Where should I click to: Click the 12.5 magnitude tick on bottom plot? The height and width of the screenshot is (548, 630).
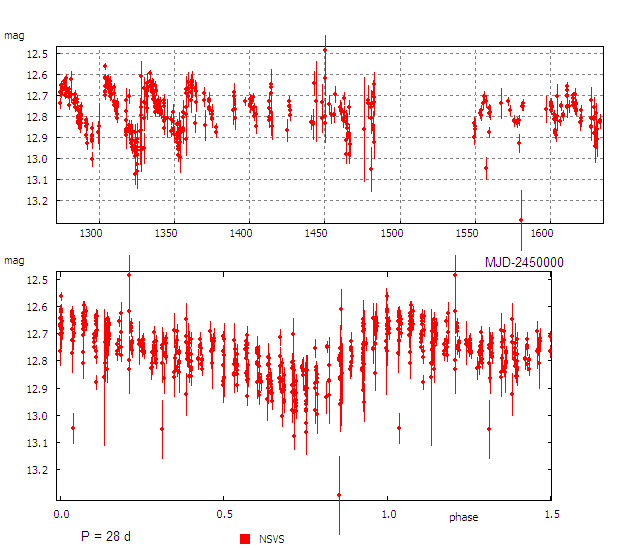click(37, 280)
